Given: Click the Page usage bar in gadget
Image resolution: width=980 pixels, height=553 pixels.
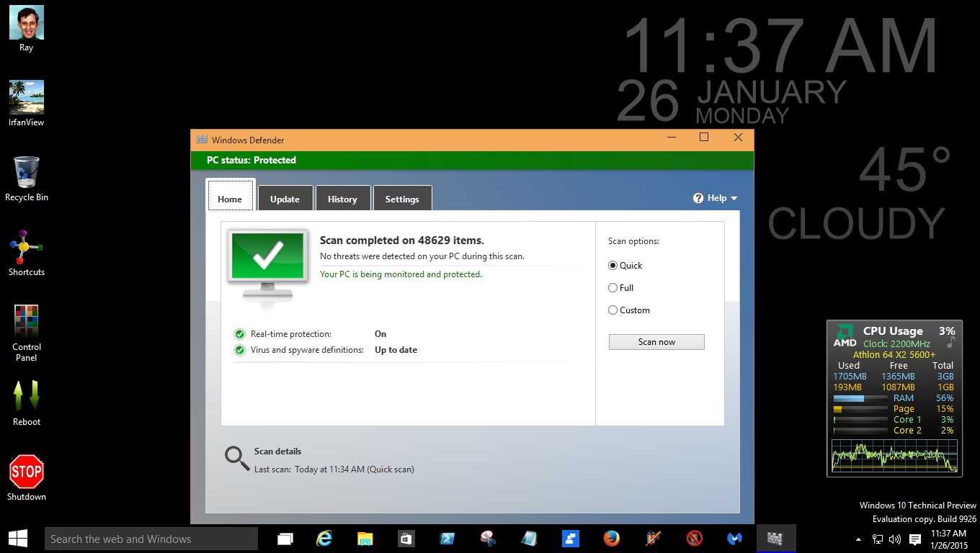Looking at the screenshot, I should [x=860, y=409].
